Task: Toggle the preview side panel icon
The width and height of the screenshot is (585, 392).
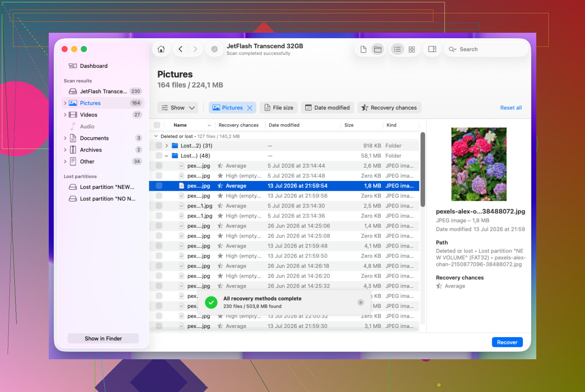Action: tap(432, 49)
